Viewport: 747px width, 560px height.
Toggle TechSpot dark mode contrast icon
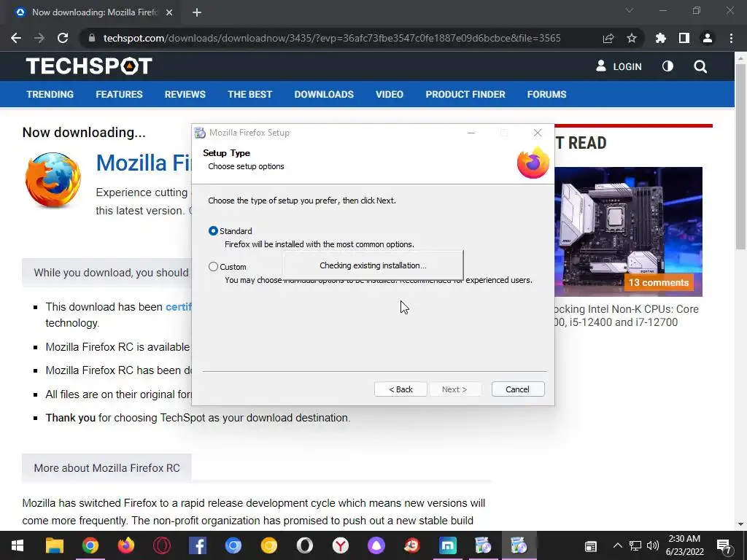click(x=667, y=66)
